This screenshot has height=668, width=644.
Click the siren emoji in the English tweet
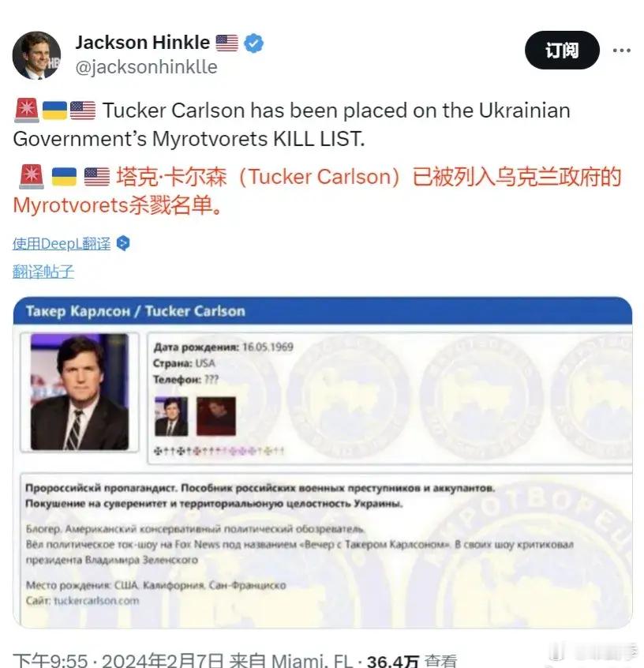click(x=27, y=111)
